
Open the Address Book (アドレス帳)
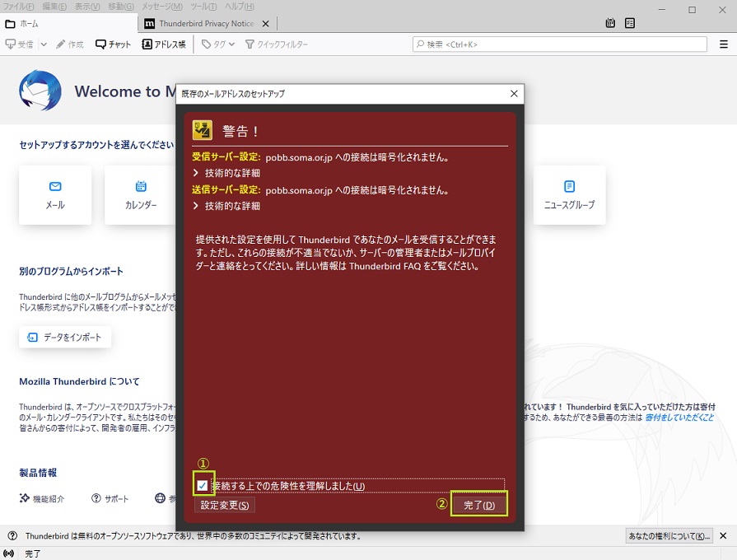click(x=164, y=44)
